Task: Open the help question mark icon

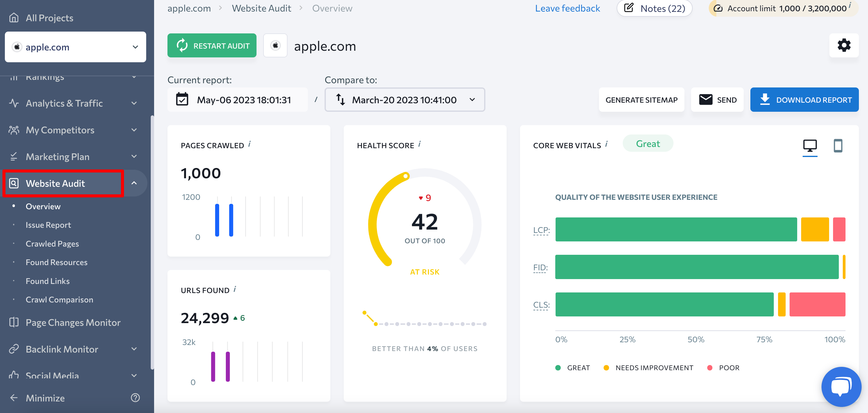Action: click(135, 398)
